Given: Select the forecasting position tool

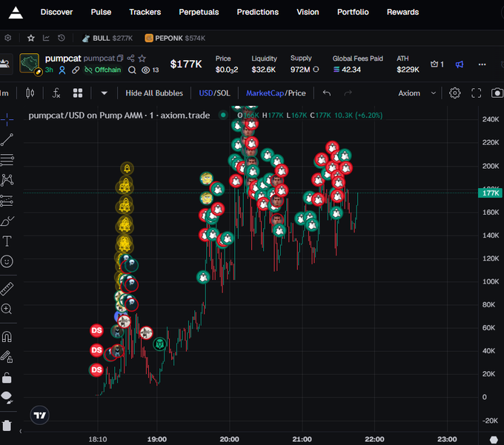Looking at the screenshot, I should tap(7, 201).
